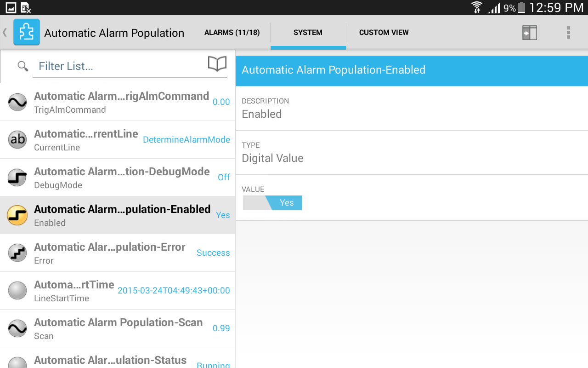Screen dimensions: 588x368
Task: Click the DetermineAlarmMode value
Action: pyautogui.click(x=187, y=140)
